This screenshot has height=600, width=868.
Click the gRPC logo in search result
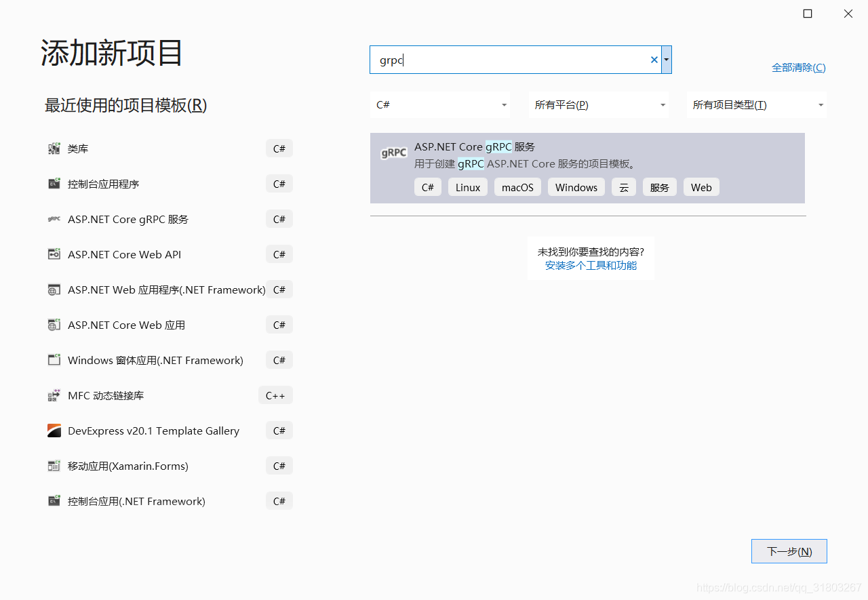(x=393, y=153)
